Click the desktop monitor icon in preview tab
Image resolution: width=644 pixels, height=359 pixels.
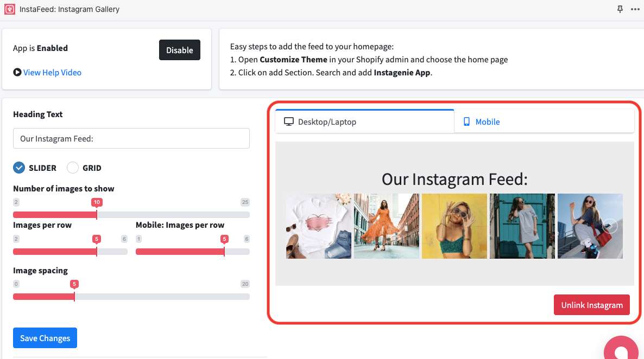coord(289,121)
